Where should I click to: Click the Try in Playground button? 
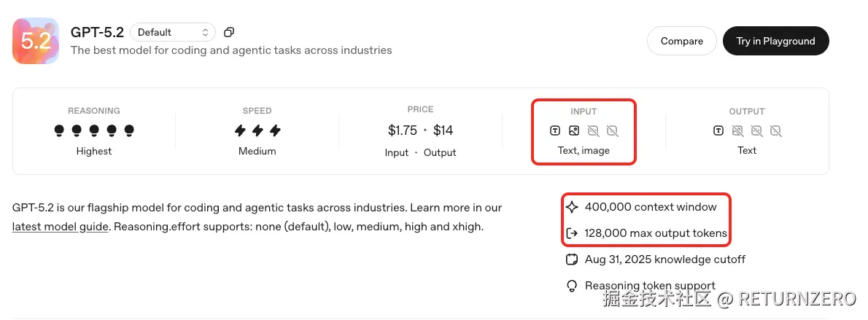pyautogui.click(x=775, y=41)
